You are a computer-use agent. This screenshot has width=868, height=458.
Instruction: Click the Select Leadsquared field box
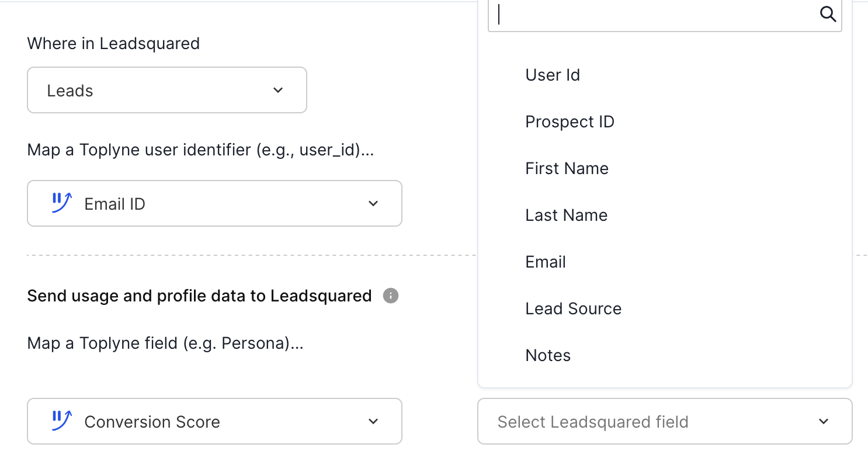pyautogui.click(x=643, y=421)
